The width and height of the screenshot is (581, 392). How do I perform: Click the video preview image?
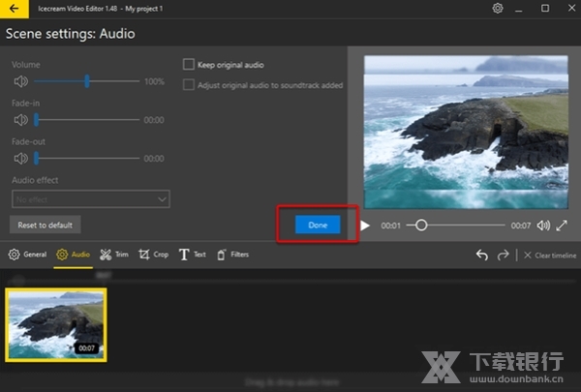point(466,133)
